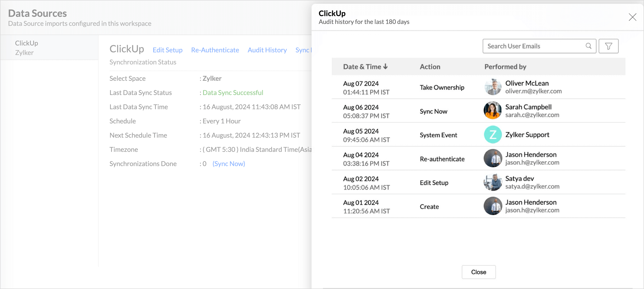This screenshot has width=644, height=289.
Task: Click the Re-authenticate action cell
Action: [x=442, y=159]
